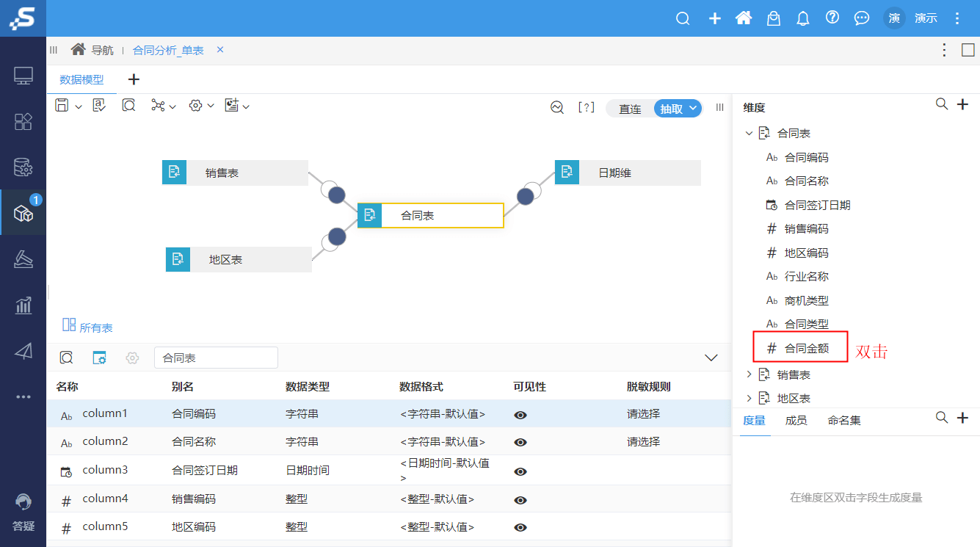The height and width of the screenshot is (547, 980).
Task: Click the 所有表 link
Action: pos(95,327)
